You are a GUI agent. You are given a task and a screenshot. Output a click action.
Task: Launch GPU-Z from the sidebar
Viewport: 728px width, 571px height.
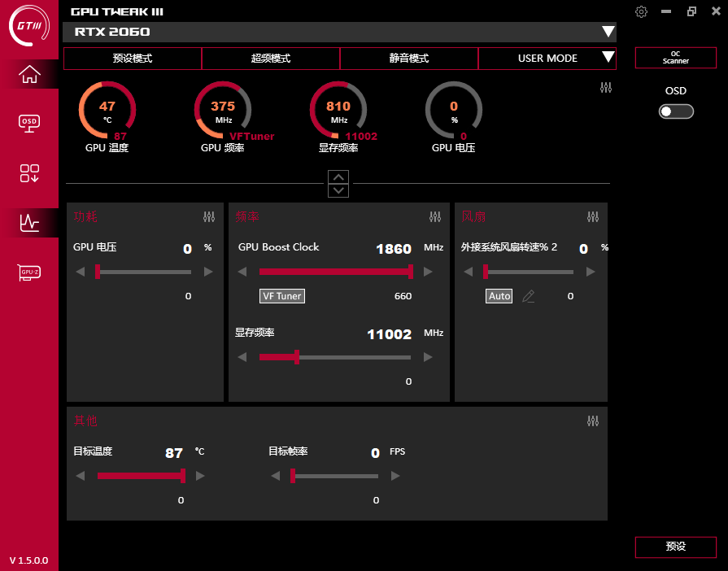[x=29, y=272]
